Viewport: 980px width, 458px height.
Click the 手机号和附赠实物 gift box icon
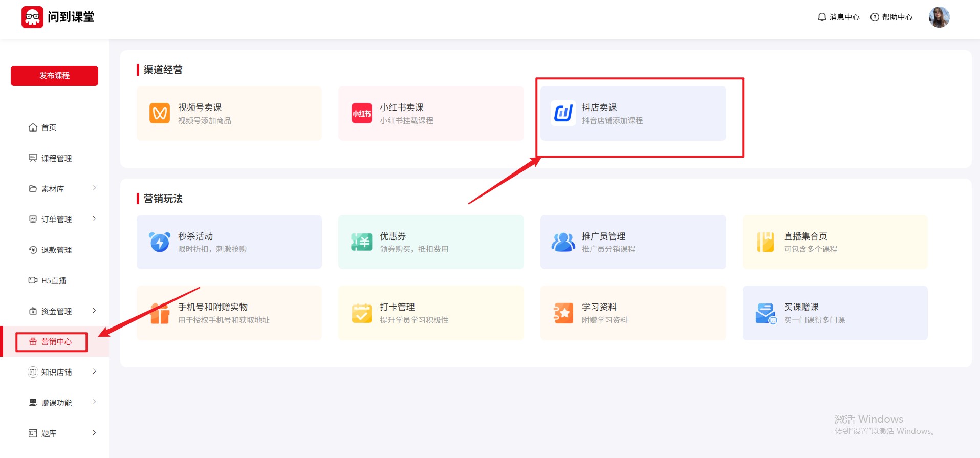coord(160,313)
